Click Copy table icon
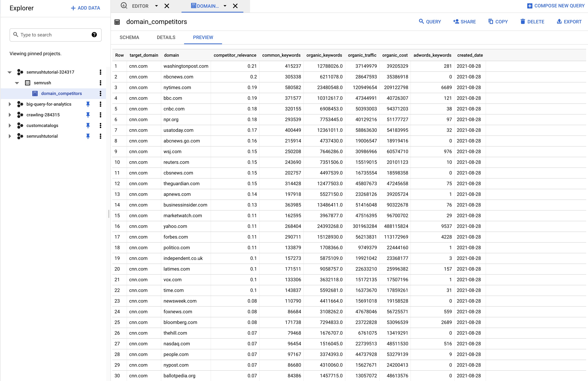The width and height of the screenshot is (588, 381). point(491,22)
